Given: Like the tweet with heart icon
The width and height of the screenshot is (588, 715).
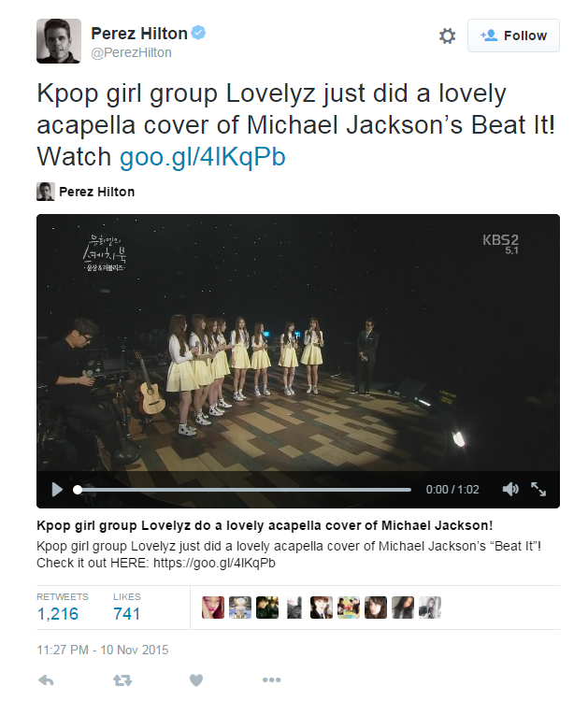Looking at the screenshot, I should [x=196, y=680].
